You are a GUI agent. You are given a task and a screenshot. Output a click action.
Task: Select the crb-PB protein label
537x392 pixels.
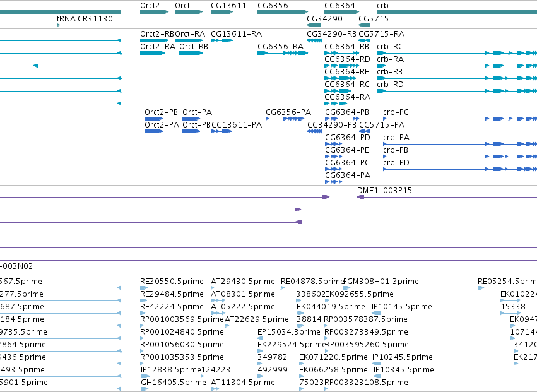pos(396,150)
